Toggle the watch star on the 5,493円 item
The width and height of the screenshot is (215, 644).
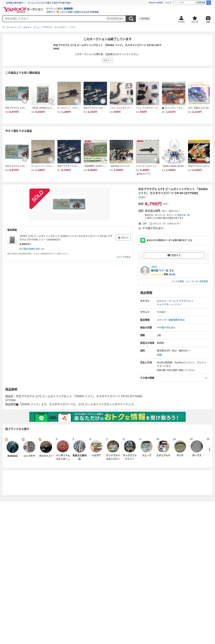[x=51, y=101]
